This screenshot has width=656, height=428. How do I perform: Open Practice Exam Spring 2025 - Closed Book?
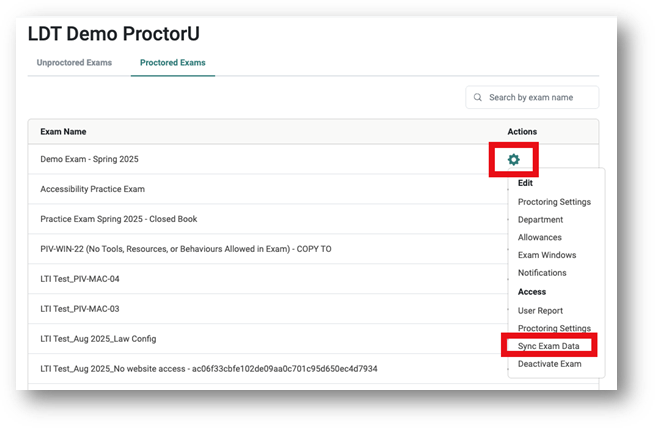(x=118, y=219)
